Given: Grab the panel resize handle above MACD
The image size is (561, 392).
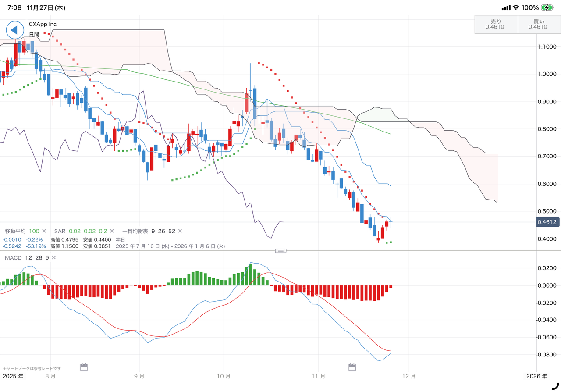Looking at the screenshot, I should tap(280, 250).
